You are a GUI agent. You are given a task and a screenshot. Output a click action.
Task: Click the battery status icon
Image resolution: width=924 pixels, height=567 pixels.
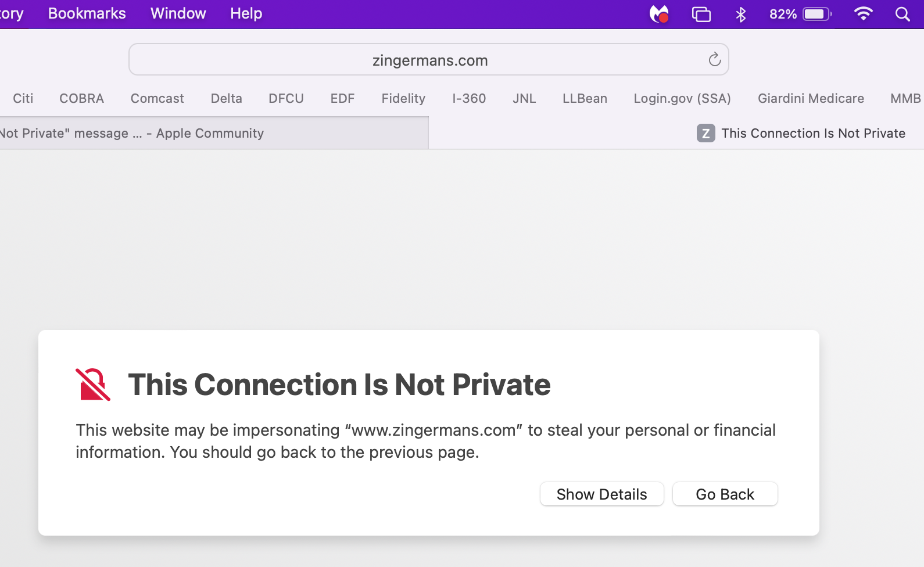[x=817, y=14]
